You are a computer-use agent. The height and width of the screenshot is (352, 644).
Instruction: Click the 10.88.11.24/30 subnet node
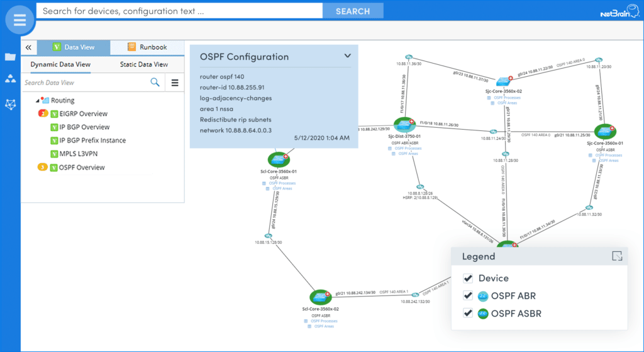(x=493, y=132)
